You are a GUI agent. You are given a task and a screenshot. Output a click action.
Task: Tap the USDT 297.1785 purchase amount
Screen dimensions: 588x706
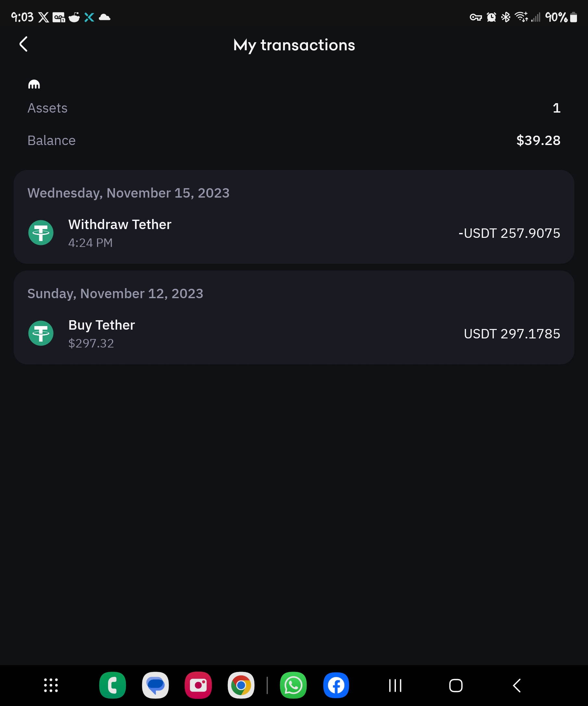(512, 334)
